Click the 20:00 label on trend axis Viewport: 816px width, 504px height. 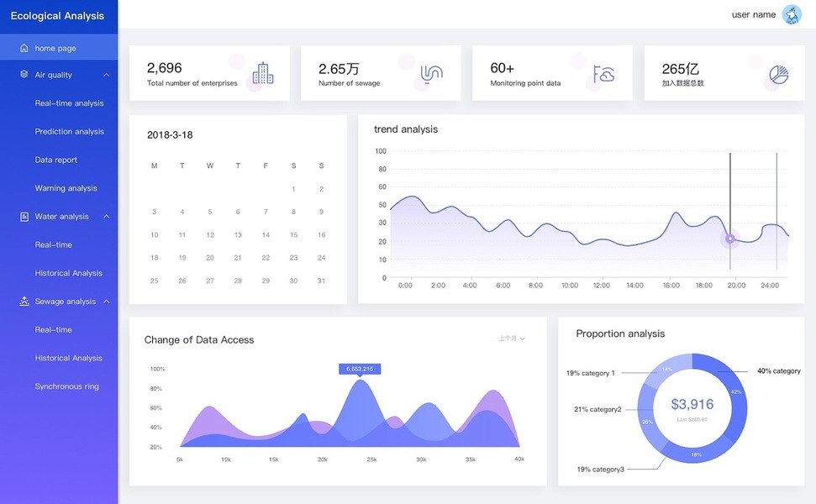736,286
